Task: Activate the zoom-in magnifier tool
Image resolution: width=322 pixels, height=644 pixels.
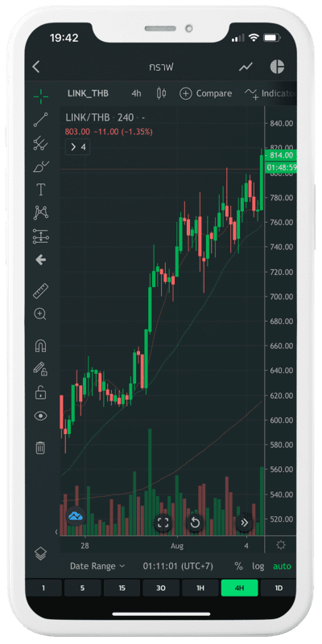Action: 40,314
